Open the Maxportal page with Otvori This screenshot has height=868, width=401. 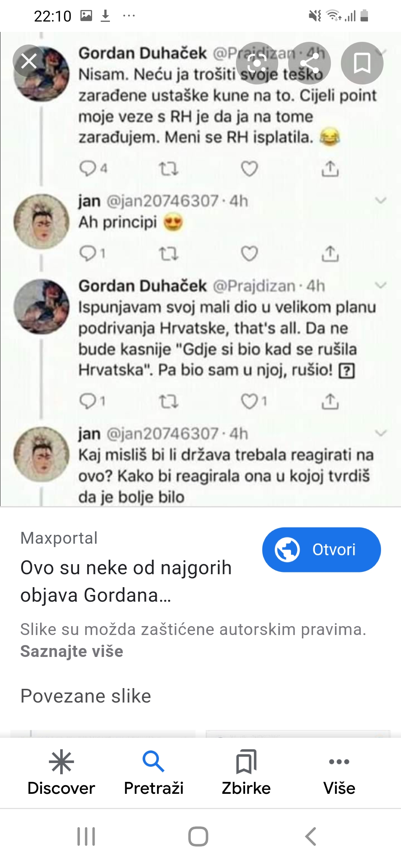(321, 549)
